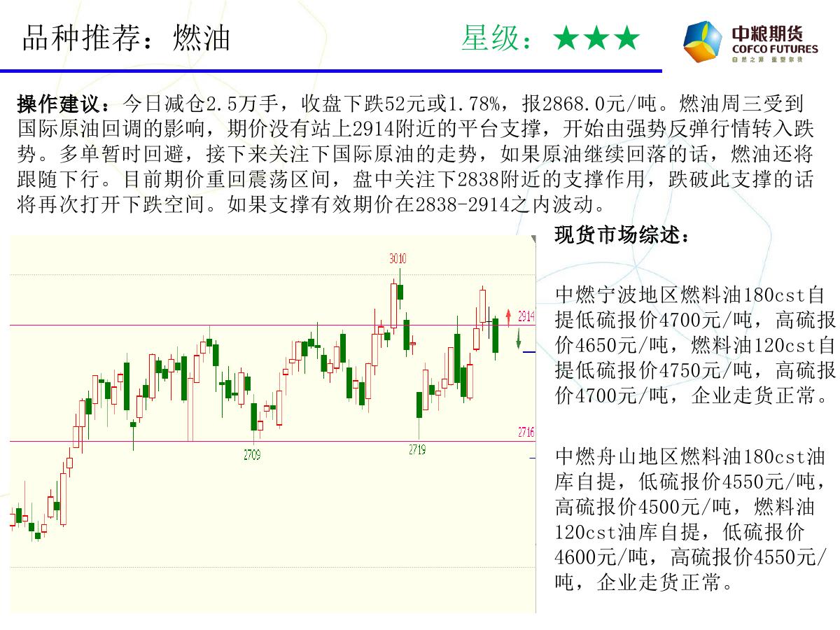The height and width of the screenshot is (630, 840).
Task: Select the 2709 low price label
Action: coord(252,456)
